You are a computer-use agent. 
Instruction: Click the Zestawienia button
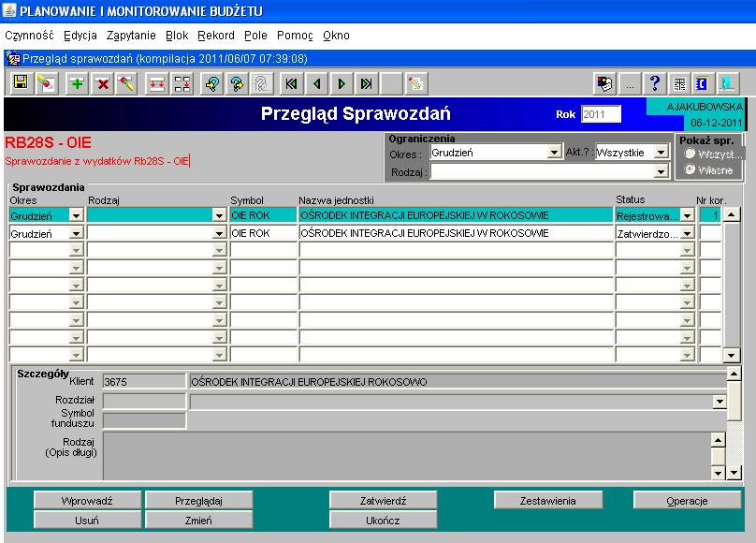click(x=548, y=501)
